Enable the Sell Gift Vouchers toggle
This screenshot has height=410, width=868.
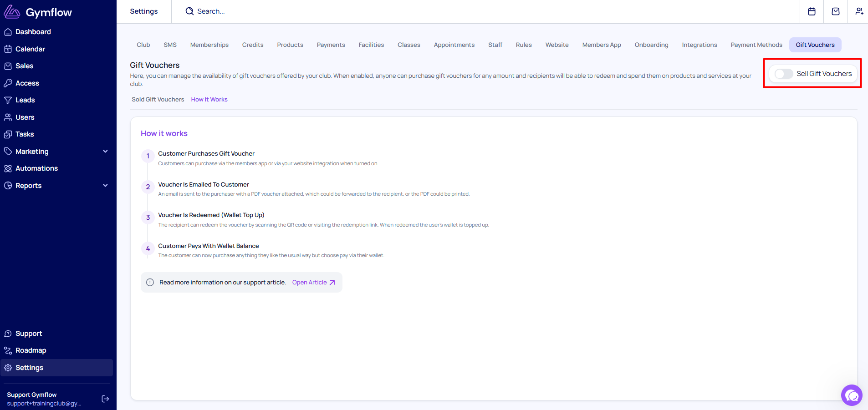pyautogui.click(x=784, y=74)
